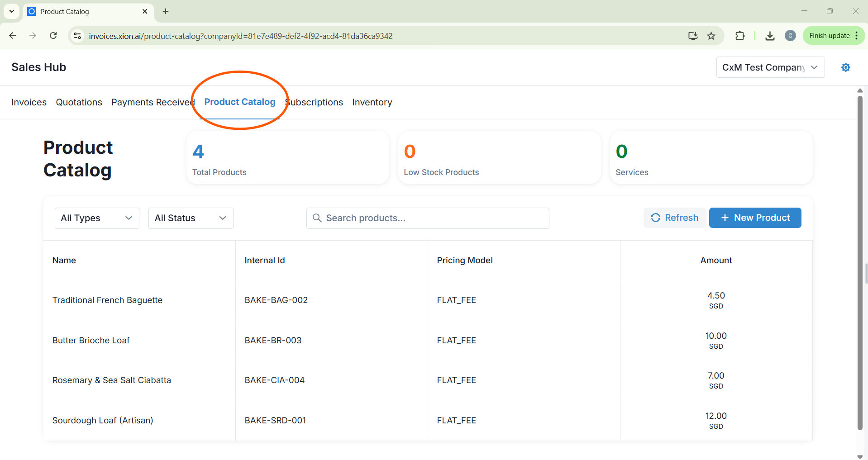The width and height of the screenshot is (868, 460).
Task: Click the Search products input field
Action: point(428,218)
